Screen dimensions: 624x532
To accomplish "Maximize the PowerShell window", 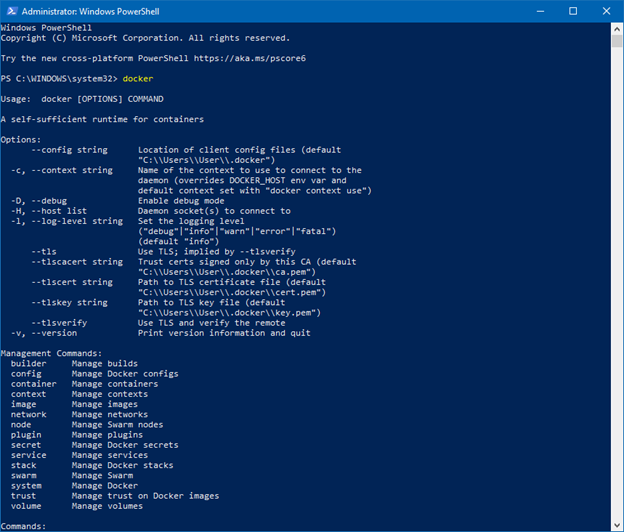I will (573, 11).
